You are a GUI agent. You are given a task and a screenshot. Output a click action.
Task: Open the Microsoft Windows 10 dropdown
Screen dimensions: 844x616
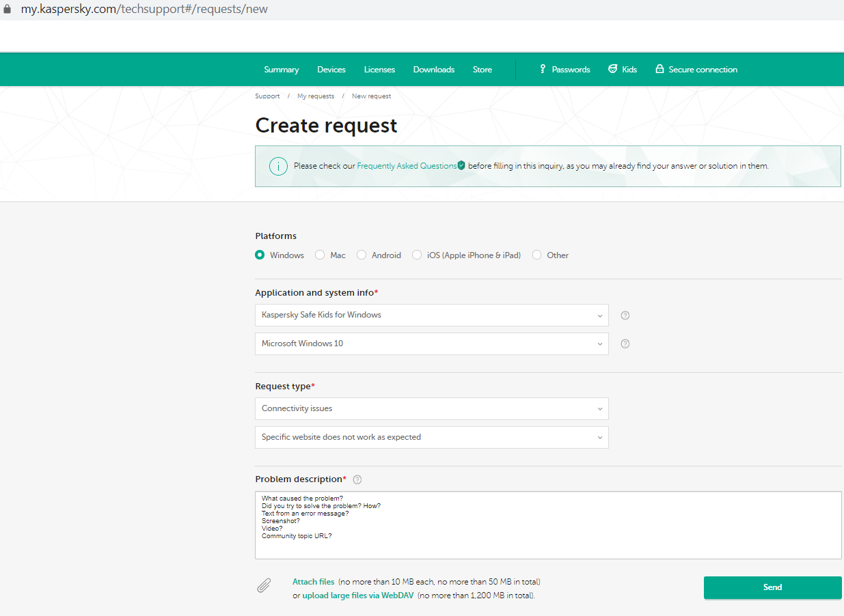click(x=432, y=344)
